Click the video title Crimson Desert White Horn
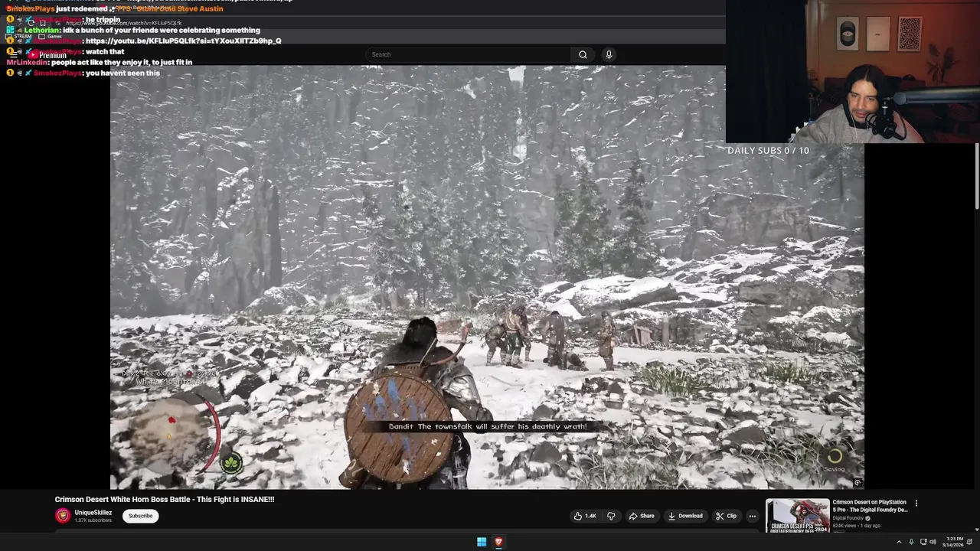Screen dimensions: 980x551 tap(165, 499)
